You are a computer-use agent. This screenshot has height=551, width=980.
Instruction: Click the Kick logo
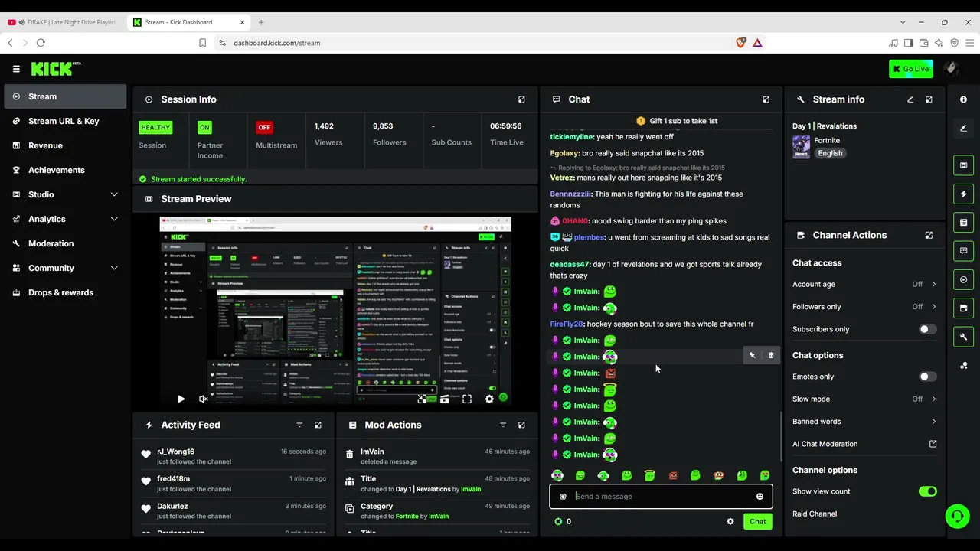tap(56, 69)
